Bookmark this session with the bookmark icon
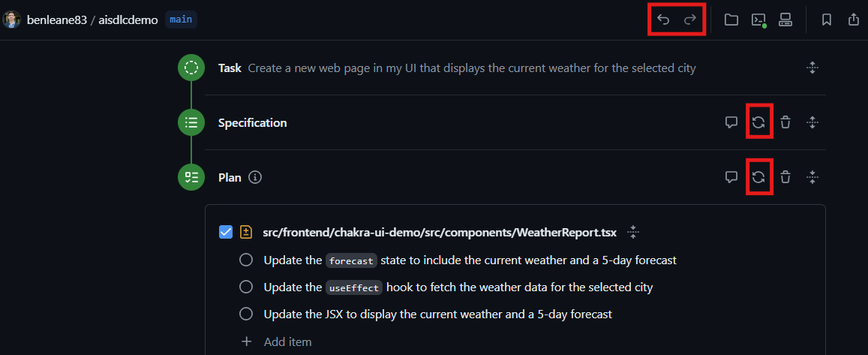Viewport: 868px width, 355px height. coord(827,20)
